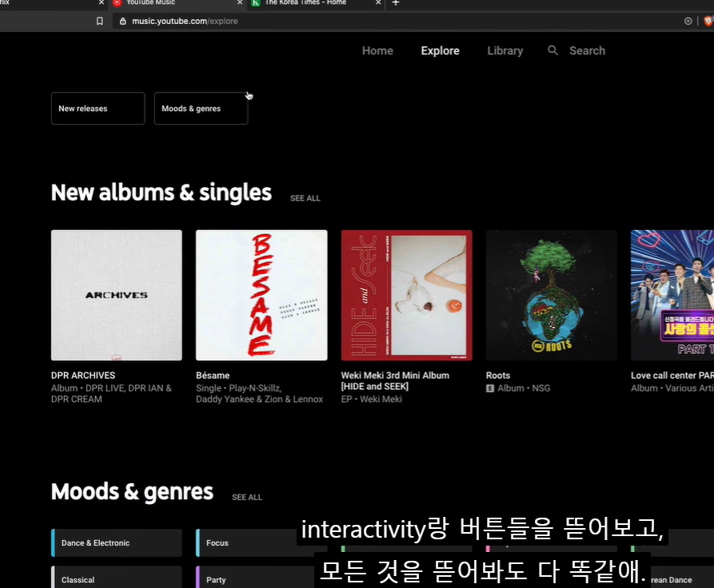Screen dimensions: 714x588
Task: Open the Library navigation item
Action: (505, 50)
